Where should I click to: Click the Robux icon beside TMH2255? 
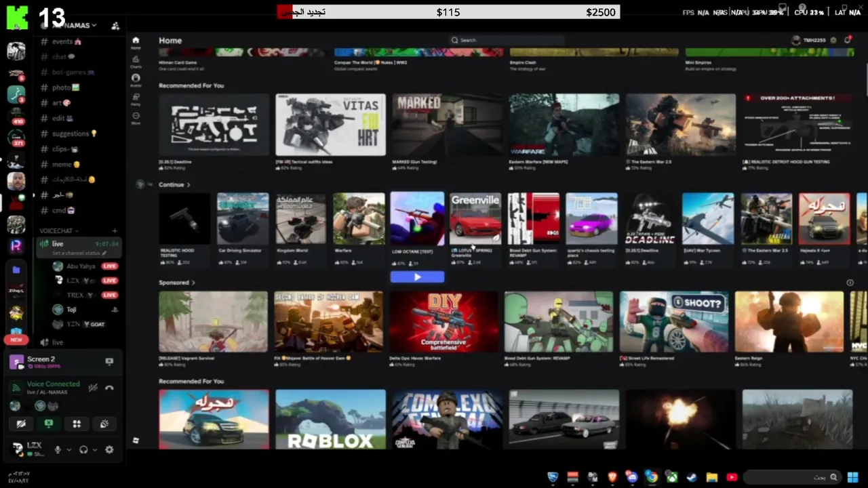tap(833, 41)
